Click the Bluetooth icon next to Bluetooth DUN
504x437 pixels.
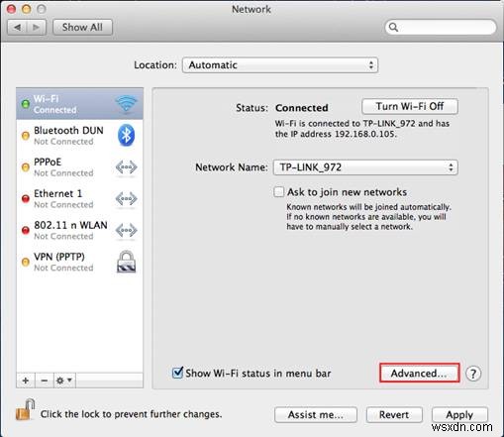[126, 136]
